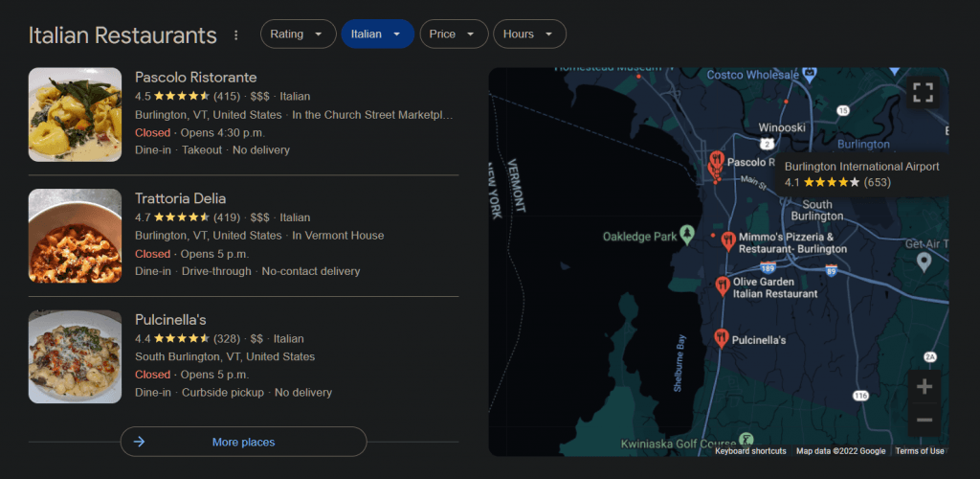Click the (419) review count for Trattoria Delia
Screen dimensions: 980x479
227,217
